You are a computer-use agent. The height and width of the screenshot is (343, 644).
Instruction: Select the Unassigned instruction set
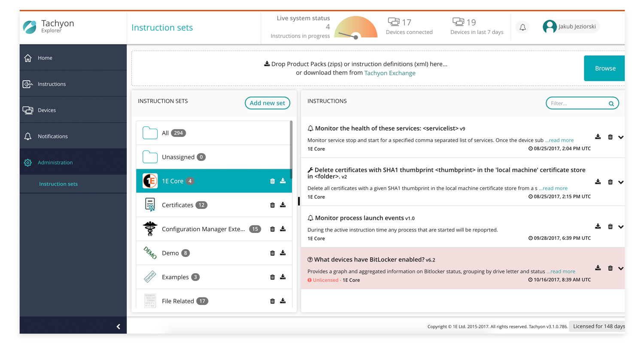(x=213, y=157)
